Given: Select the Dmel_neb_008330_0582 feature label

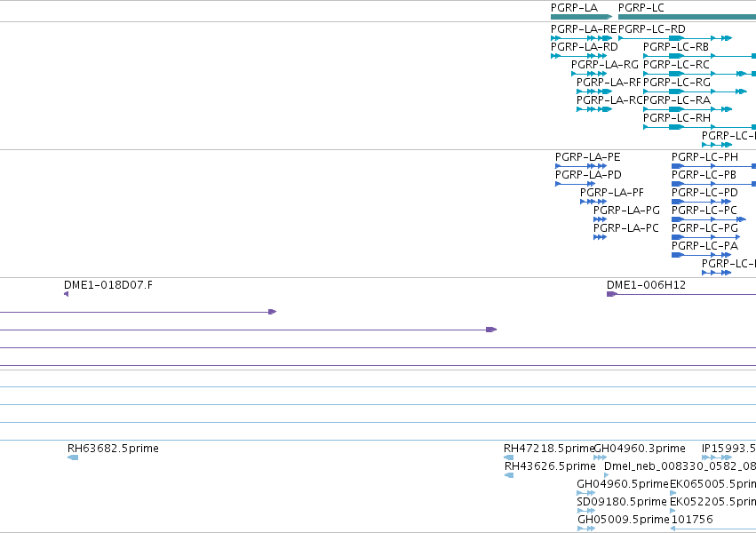Looking at the screenshot, I should point(680,466).
